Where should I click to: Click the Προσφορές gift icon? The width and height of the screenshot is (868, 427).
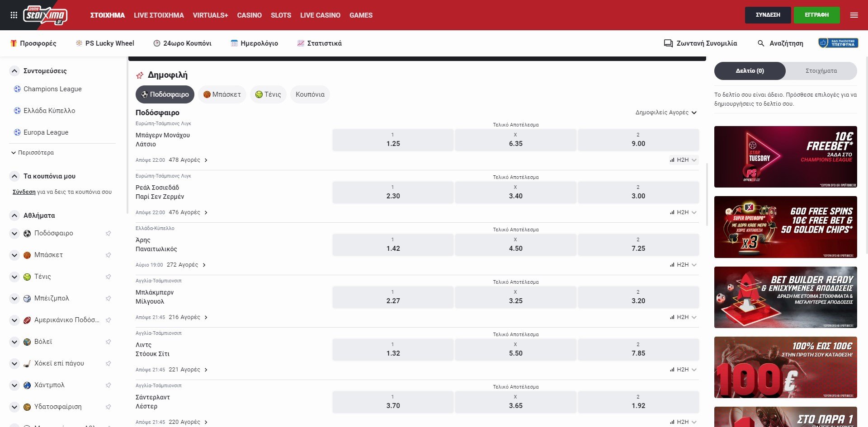(x=14, y=43)
